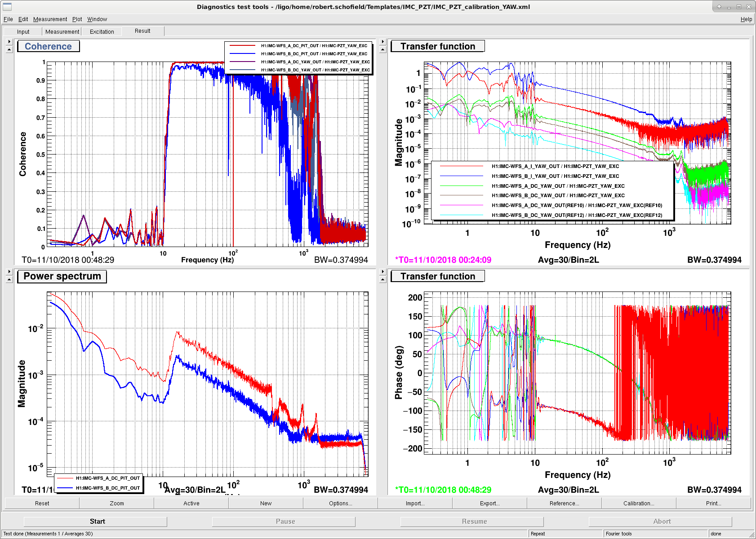
Task: Click the Coherence plot title box
Action: pyautogui.click(x=48, y=46)
